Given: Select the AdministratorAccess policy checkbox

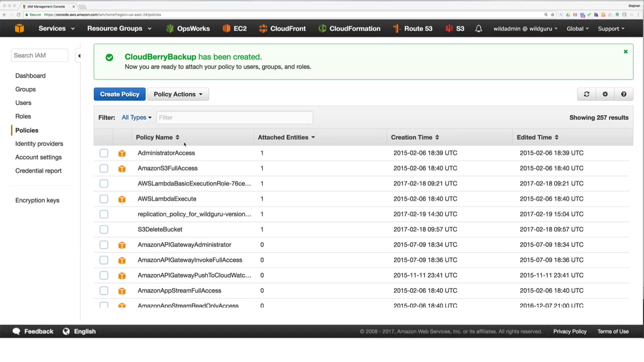Looking at the screenshot, I should [104, 153].
